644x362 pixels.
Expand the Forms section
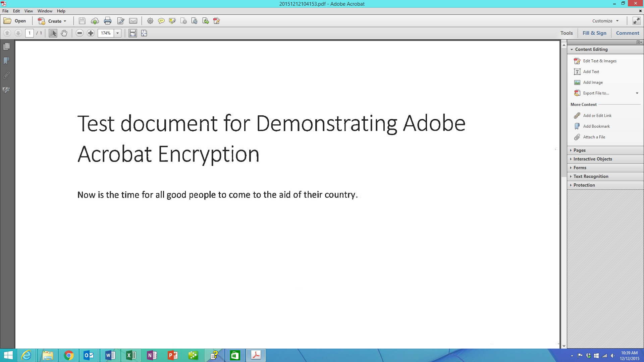(605, 168)
